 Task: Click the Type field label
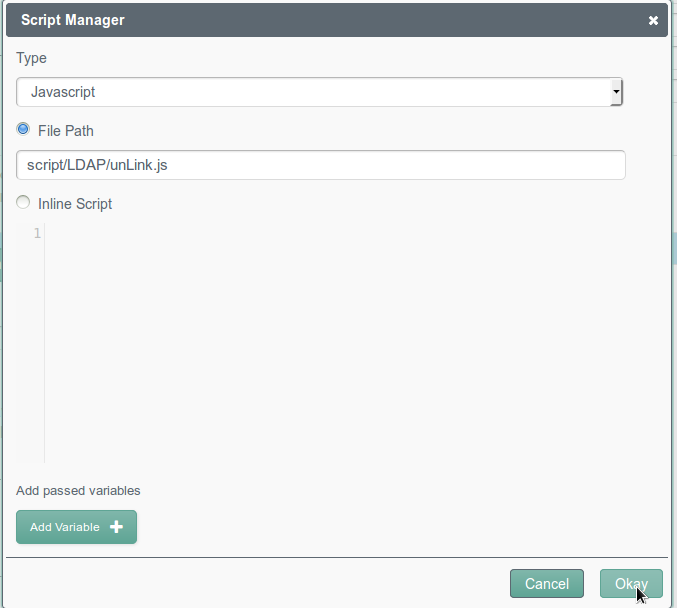31,58
